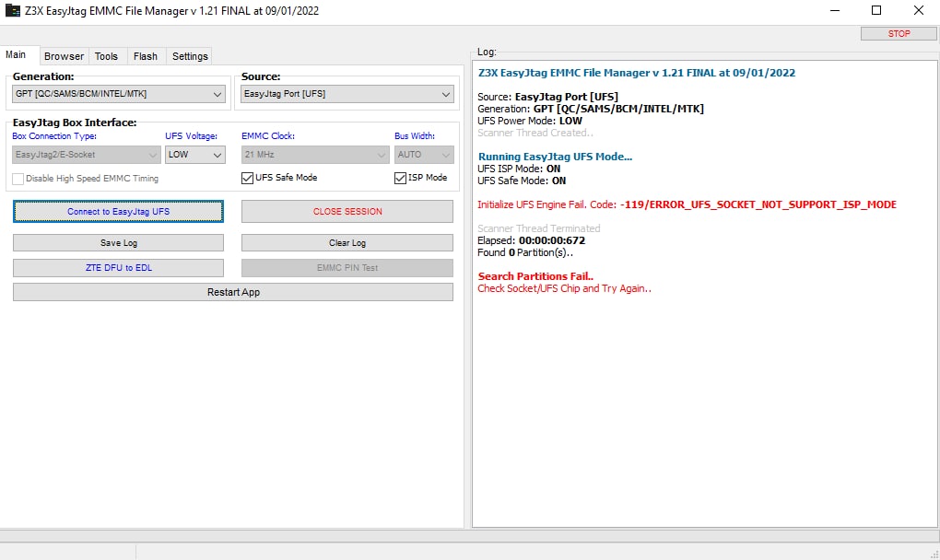Viewport: 940px width, 560px height.
Task: Click 'Scanner Thread Created..' log line
Action: (x=535, y=133)
